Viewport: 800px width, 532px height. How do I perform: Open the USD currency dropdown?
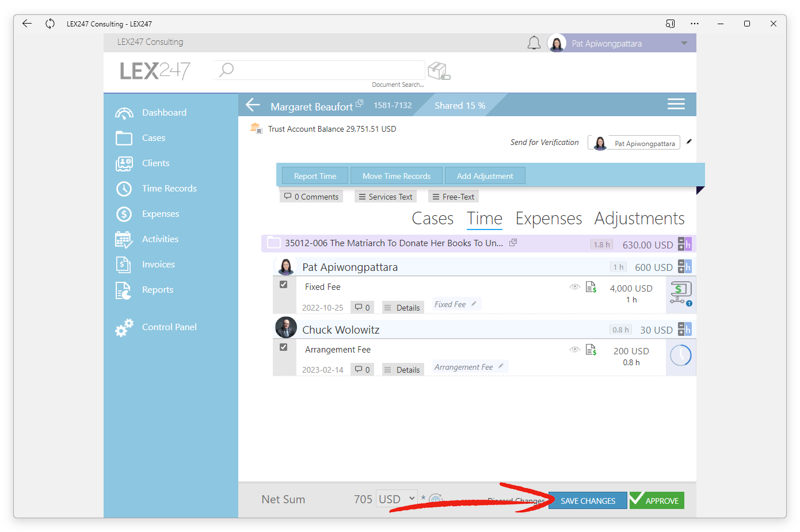pyautogui.click(x=397, y=499)
